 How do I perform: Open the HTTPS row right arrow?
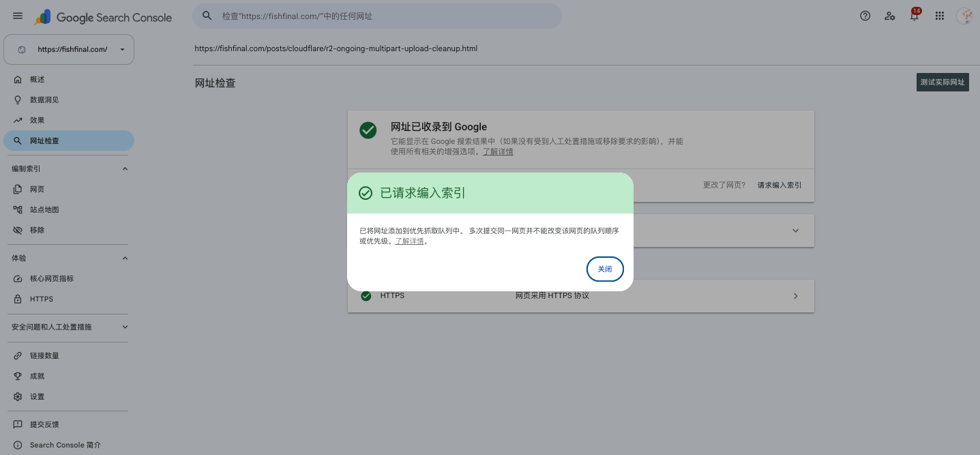(x=795, y=296)
